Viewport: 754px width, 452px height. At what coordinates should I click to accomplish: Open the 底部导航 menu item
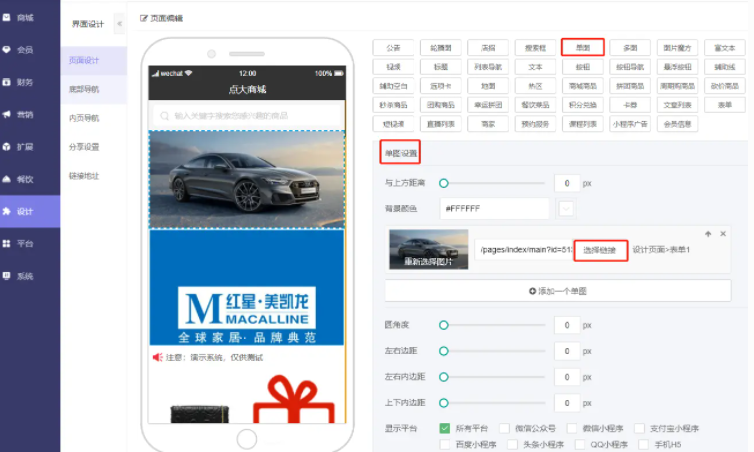click(94, 89)
